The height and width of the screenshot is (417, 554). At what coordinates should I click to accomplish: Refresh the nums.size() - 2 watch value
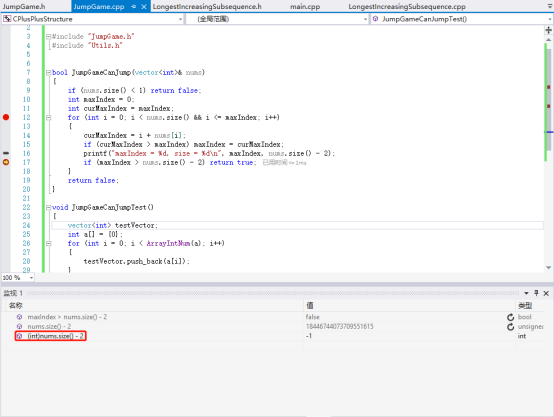click(511, 327)
